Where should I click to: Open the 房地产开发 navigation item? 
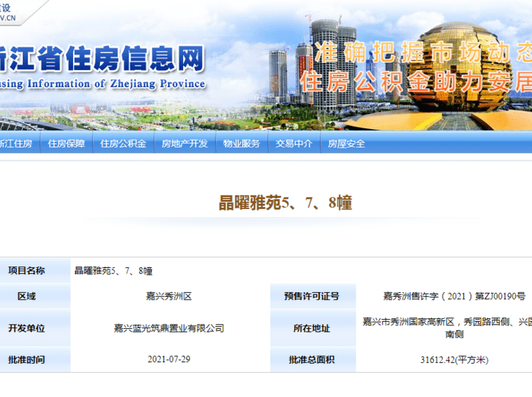point(184,143)
